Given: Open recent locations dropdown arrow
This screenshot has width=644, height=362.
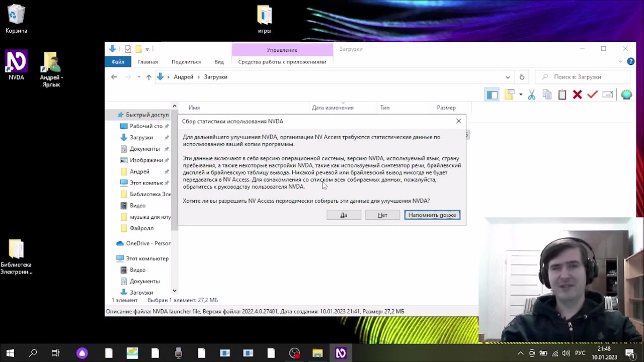Looking at the screenshot, I should (138, 77).
